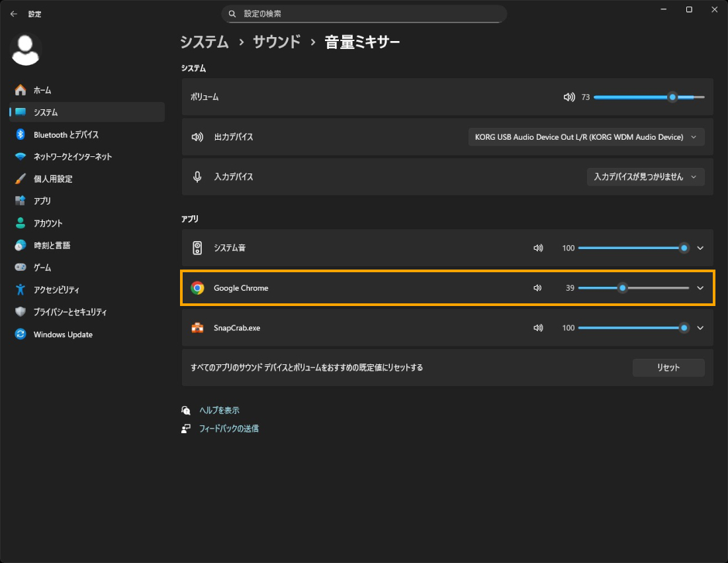The height and width of the screenshot is (563, 728).
Task: Click the リセット button
Action: coord(668,368)
